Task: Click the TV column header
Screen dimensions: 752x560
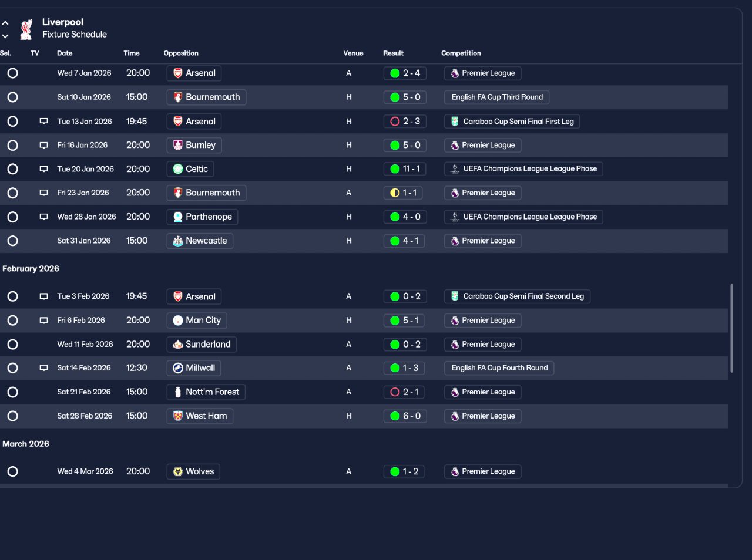Action: tap(35, 53)
